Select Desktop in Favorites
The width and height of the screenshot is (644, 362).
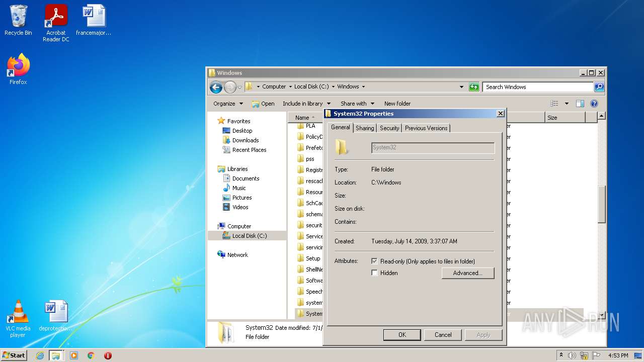[x=242, y=131]
